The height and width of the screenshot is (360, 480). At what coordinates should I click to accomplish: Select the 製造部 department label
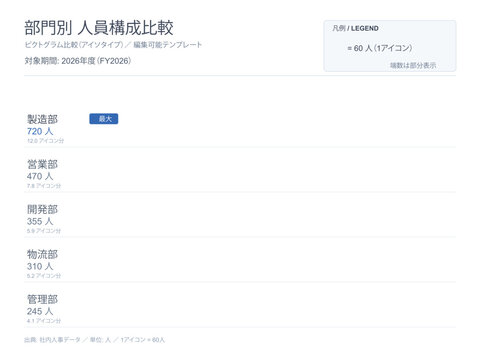pyautogui.click(x=42, y=119)
